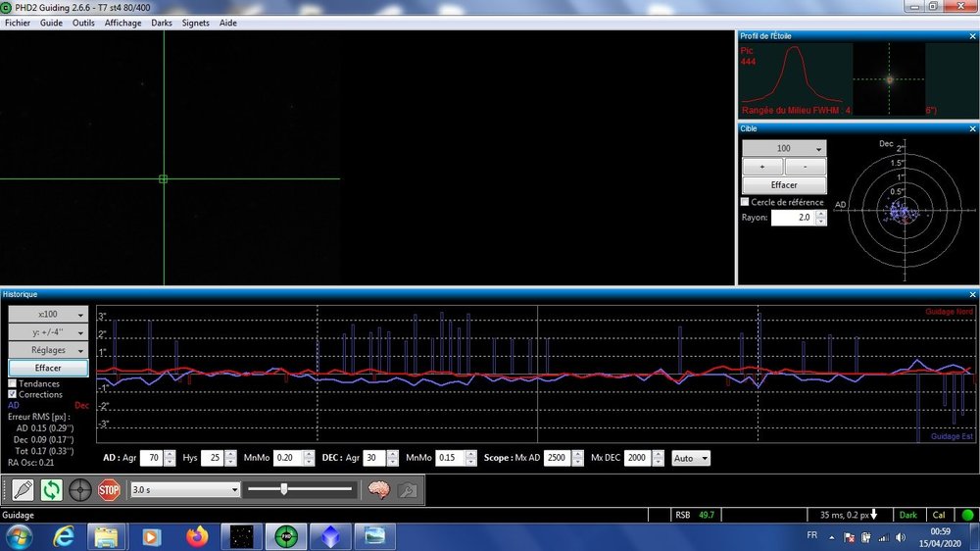Screen dimensions: 980x551
Task: Open the Signets menu
Action: click(196, 23)
